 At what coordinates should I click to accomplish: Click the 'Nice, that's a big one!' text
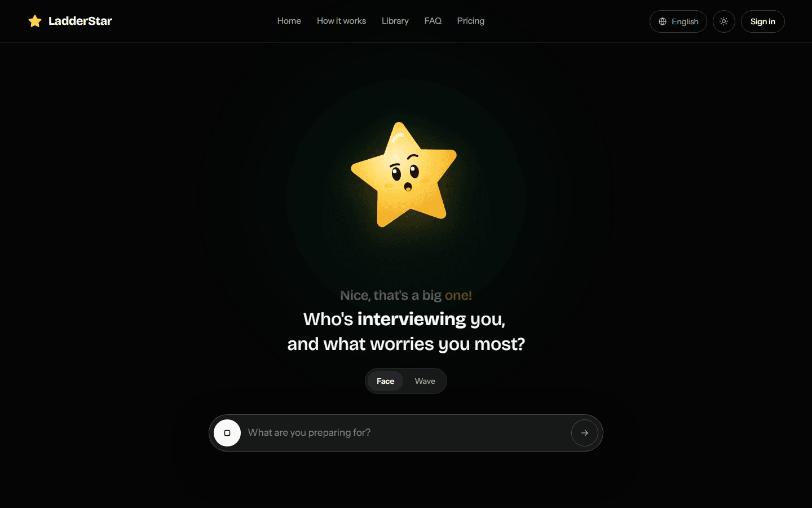406,295
